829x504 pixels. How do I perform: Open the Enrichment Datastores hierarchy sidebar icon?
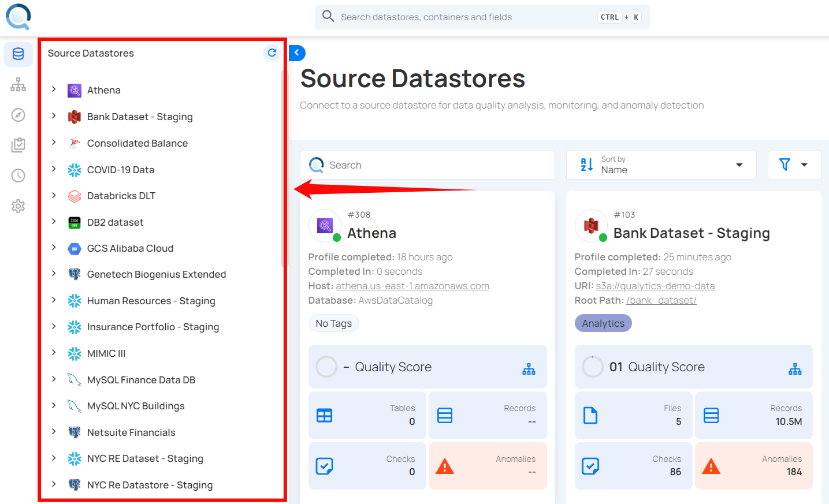[18, 85]
